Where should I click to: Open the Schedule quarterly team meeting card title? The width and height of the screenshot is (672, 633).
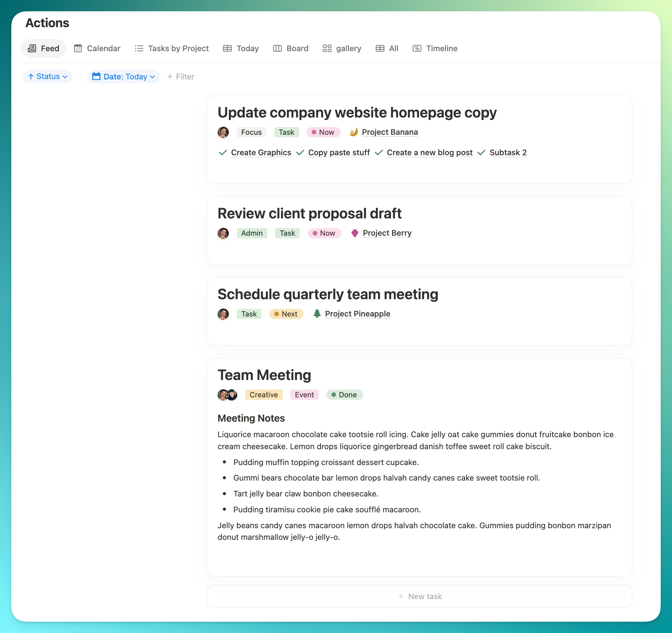tap(328, 294)
